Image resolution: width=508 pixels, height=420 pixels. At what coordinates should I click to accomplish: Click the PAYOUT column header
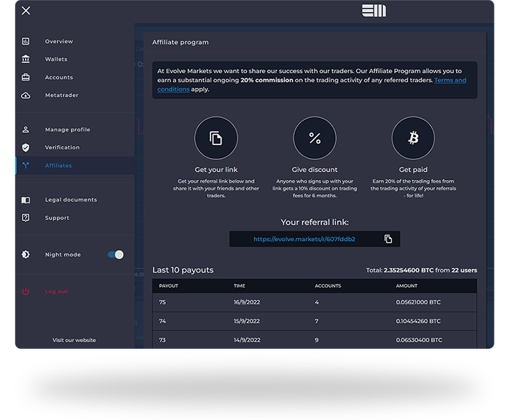click(x=169, y=286)
